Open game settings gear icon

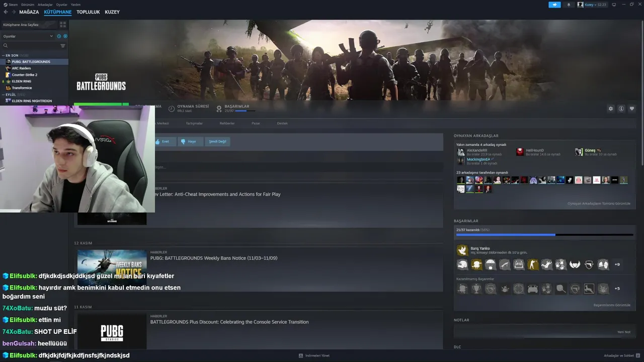coord(611,109)
